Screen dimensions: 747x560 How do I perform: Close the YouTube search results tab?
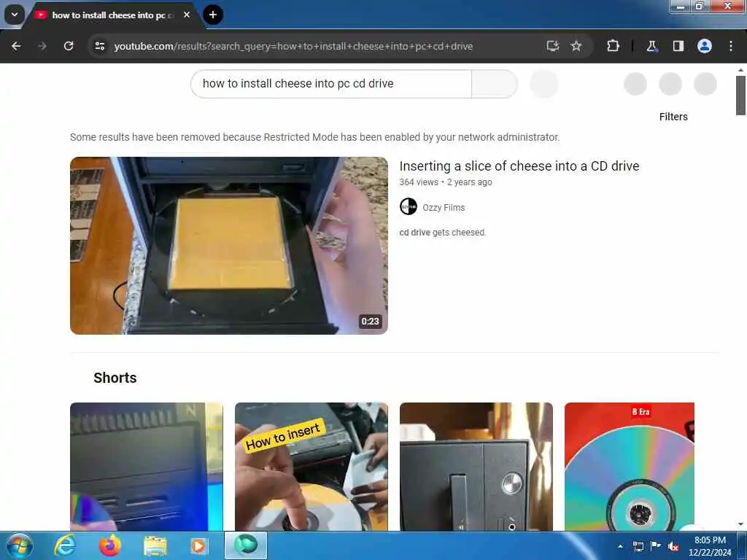click(187, 15)
